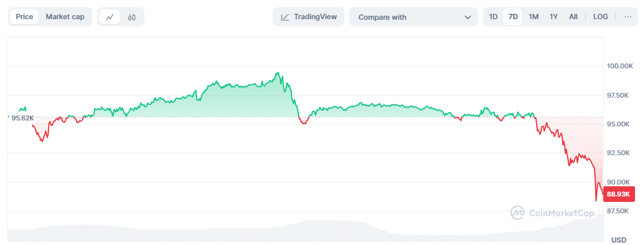Toggle LOG scale on chart
Viewport: 644px width, 245px height.
(x=600, y=17)
